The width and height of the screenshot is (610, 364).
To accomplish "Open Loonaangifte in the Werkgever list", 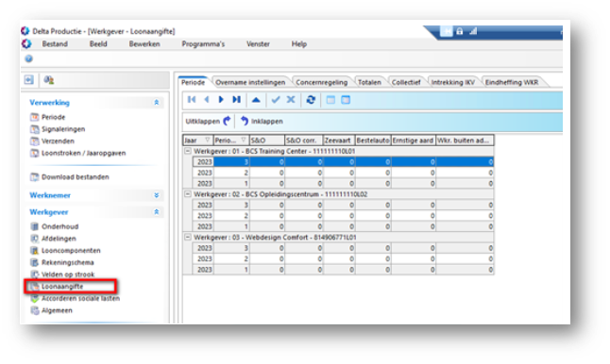I will click(x=62, y=287).
